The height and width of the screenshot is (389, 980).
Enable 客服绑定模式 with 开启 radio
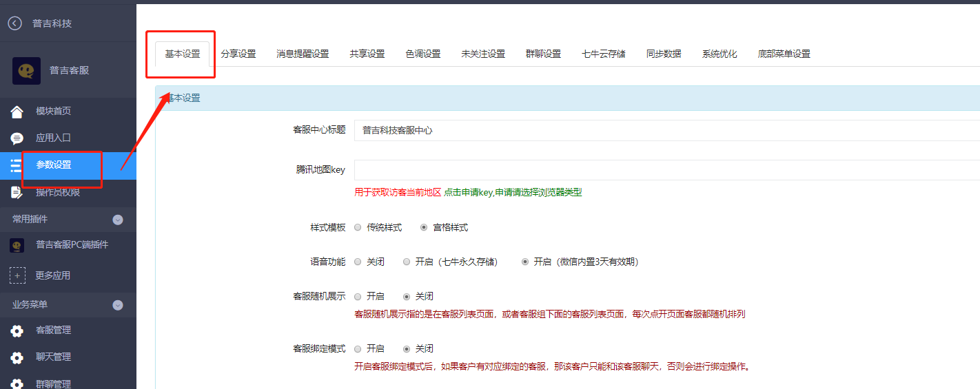pos(358,349)
